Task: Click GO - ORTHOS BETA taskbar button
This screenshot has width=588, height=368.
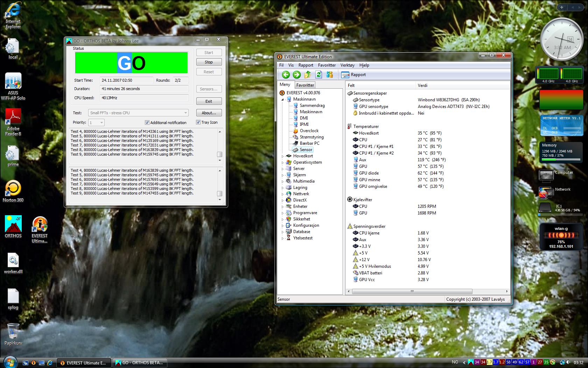Action: pyautogui.click(x=139, y=363)
